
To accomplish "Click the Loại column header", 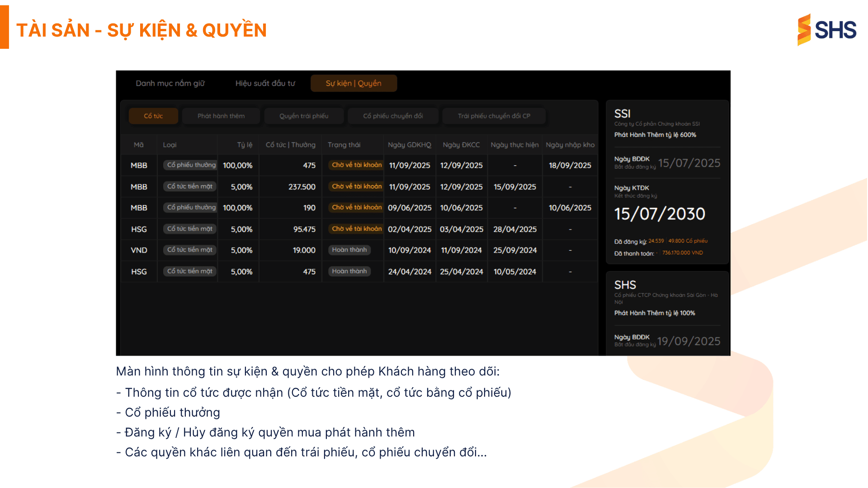I will [170, 145].
